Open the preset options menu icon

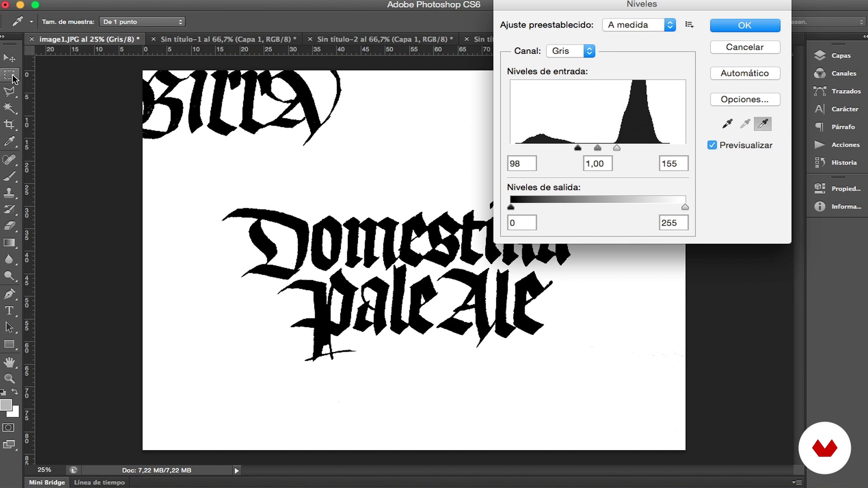point(689,24)
